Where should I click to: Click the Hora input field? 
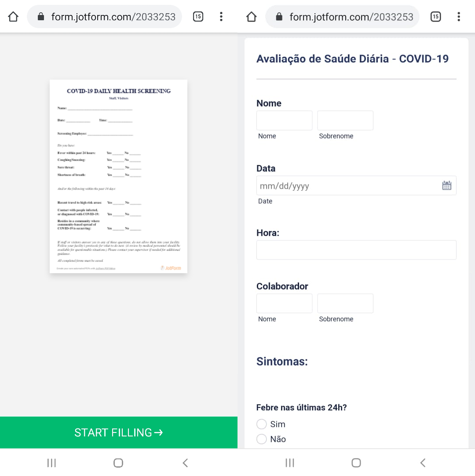click(x=356, y=250)
